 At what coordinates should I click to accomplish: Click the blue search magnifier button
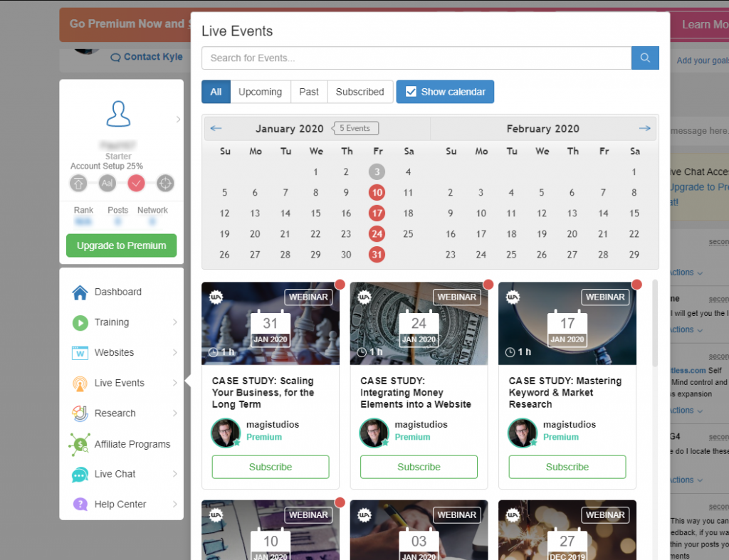point(645,58)
